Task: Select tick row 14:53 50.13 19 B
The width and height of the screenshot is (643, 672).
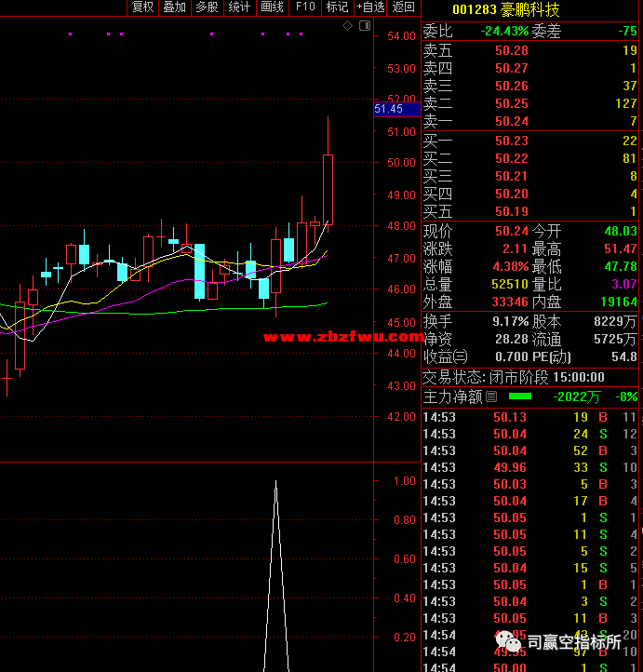Action: [529, 417]
